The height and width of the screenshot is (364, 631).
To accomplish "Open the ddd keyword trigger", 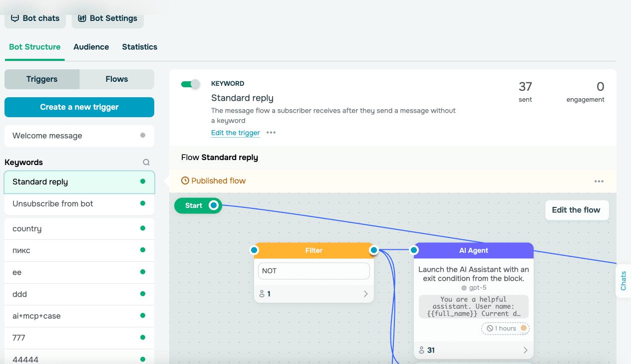I will 79,294.
